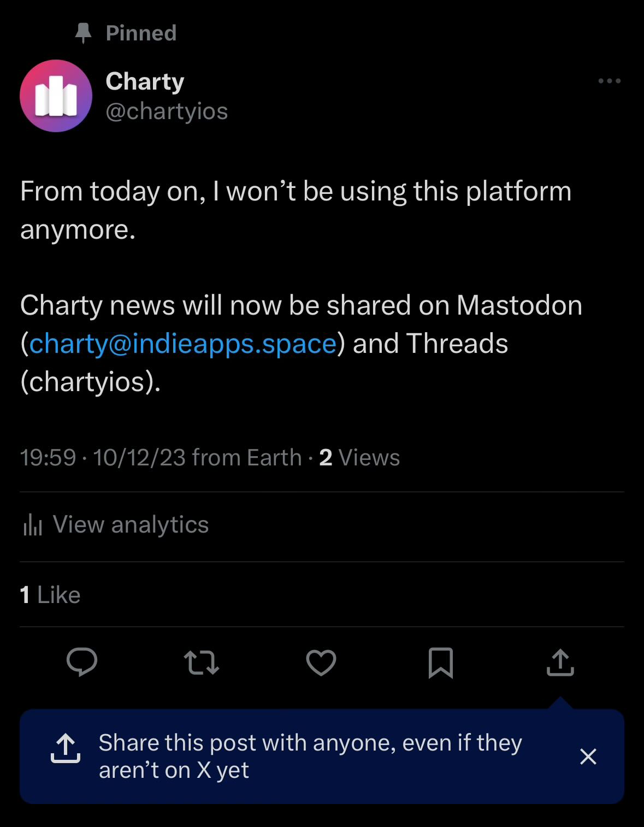Open the Charty profile avatar
The width and height of the screenshot is (644, 827).
click(x=56, y=96)
